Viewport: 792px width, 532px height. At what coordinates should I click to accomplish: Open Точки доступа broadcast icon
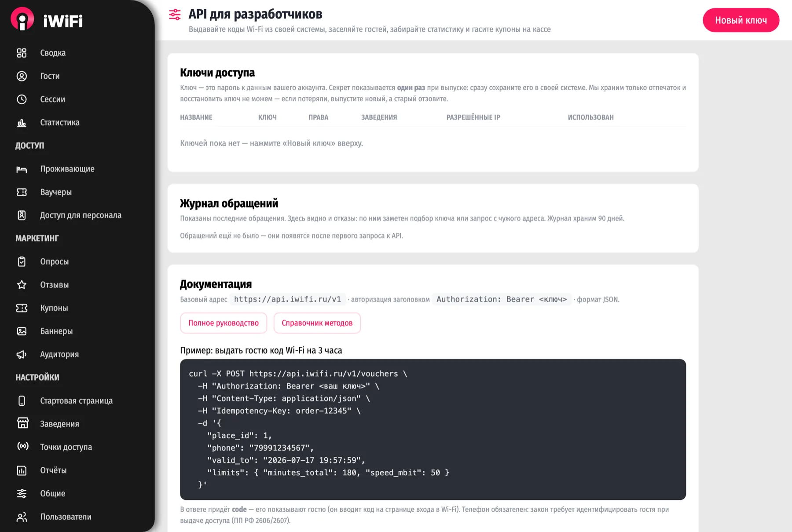(22, 447)
